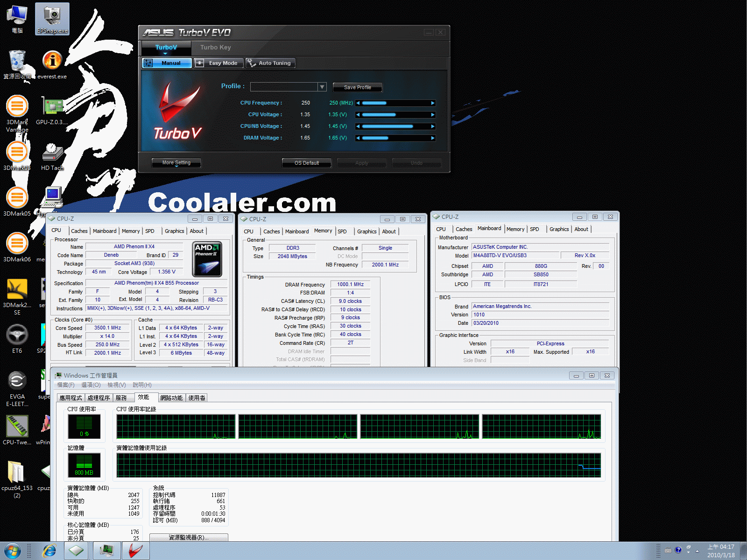Open the 3DMark06 desktop icon
747x560 pixels.
tap(17, 248)
